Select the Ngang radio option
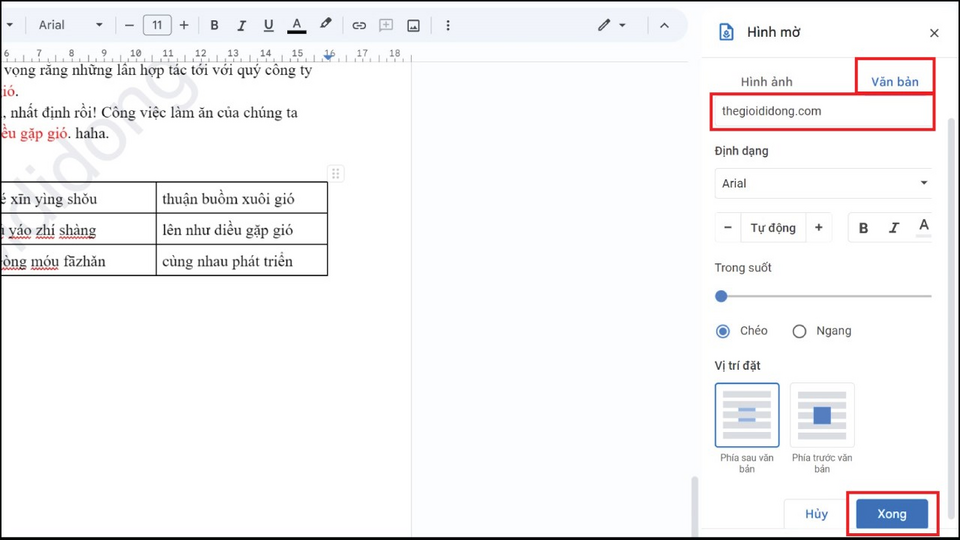 pyautogui.click(x=799, y=331)
